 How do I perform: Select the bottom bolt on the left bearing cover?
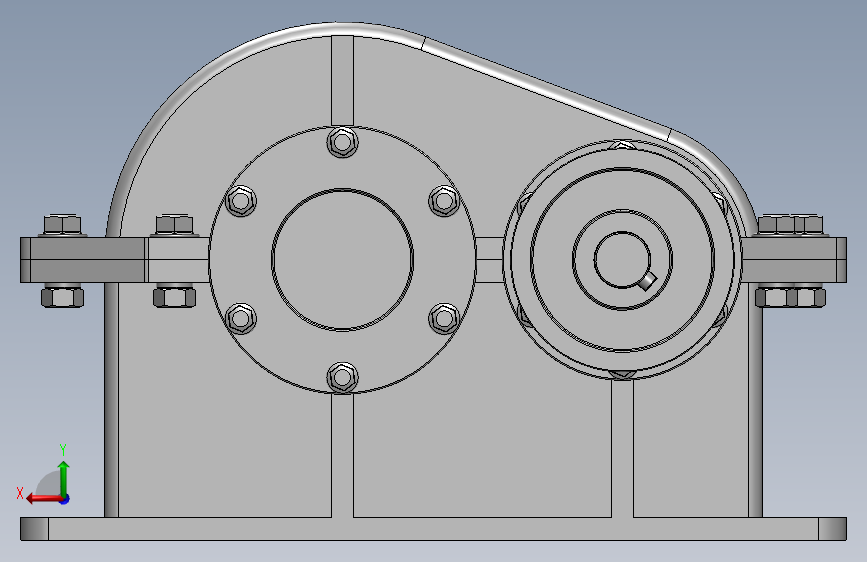point(343,378)
